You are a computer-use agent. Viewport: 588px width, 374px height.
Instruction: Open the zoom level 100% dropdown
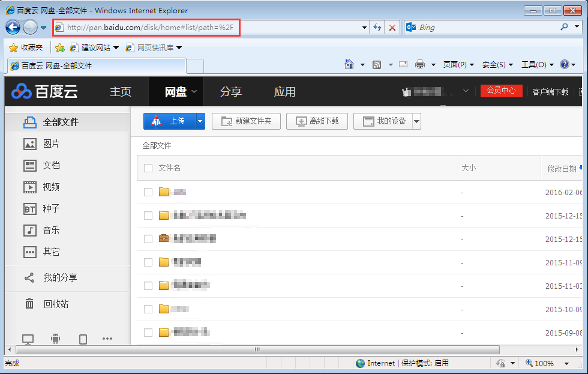pos(566,364)
